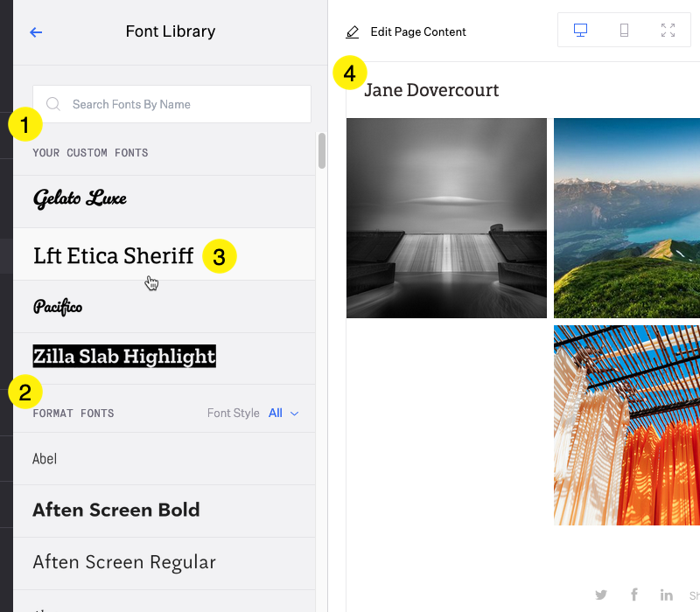Open the Twitter share icon
Image resolution: width=700 pixels, height=612 pixels.
[x=601, y=595]
